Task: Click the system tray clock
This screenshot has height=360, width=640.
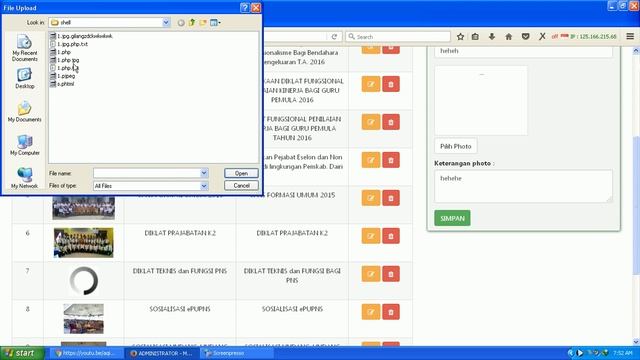Action: point(623,353)
